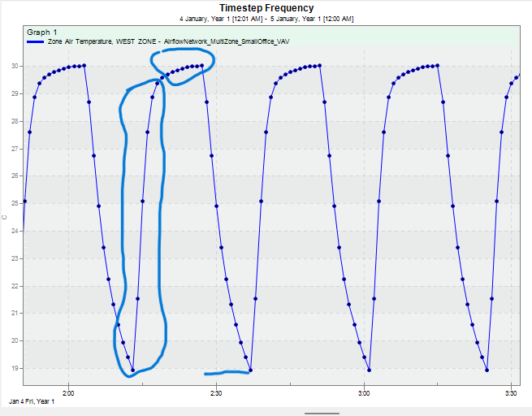The image size is (532, 416).
Task: Click the 25 value on the temperature axis
Action: click(15, 203)
